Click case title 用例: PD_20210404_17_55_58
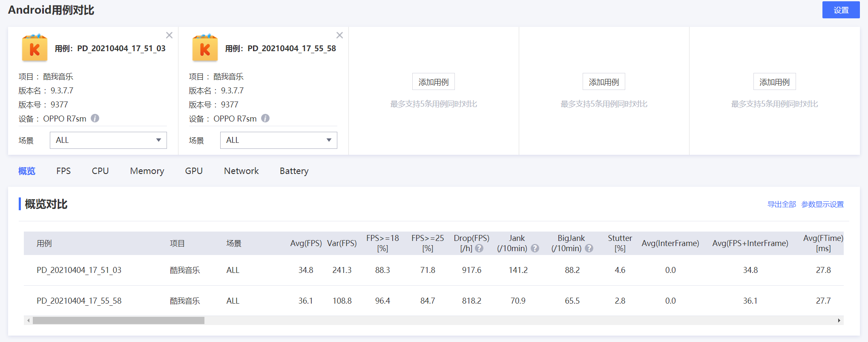Viewport: 868px width, 342px height. pyautogui.click(x=280, y=48)
